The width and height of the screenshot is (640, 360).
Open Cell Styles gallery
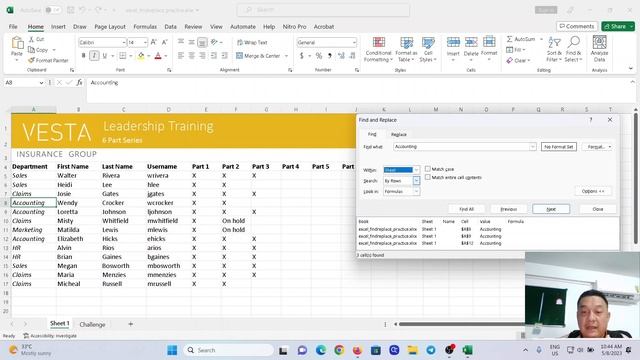point(428,49)
